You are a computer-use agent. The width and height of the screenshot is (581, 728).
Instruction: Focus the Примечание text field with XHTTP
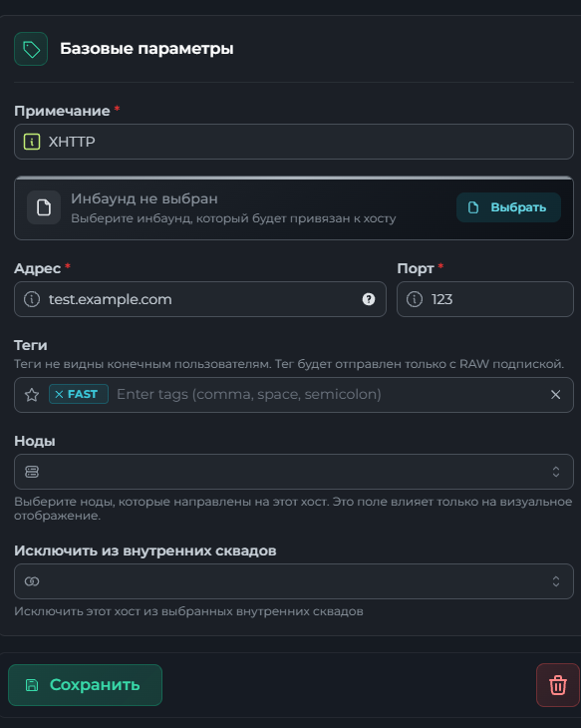pyautogui.click(x=294, y=142)
